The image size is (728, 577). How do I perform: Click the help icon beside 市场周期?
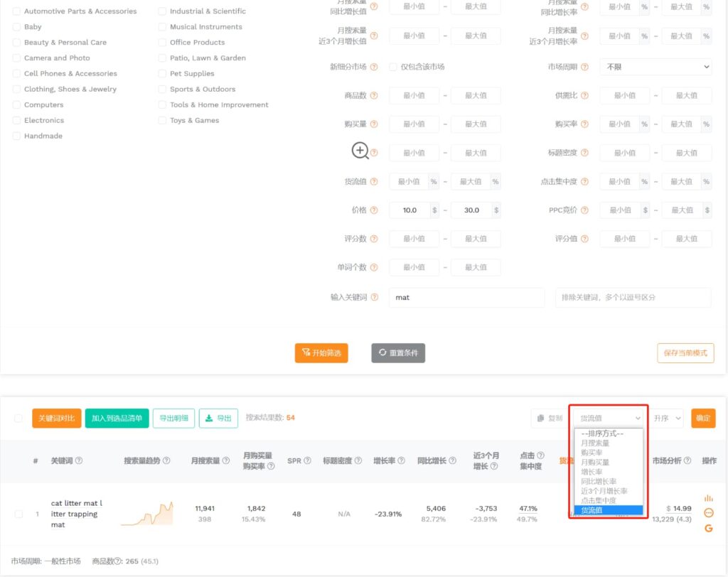pos(584,67)
